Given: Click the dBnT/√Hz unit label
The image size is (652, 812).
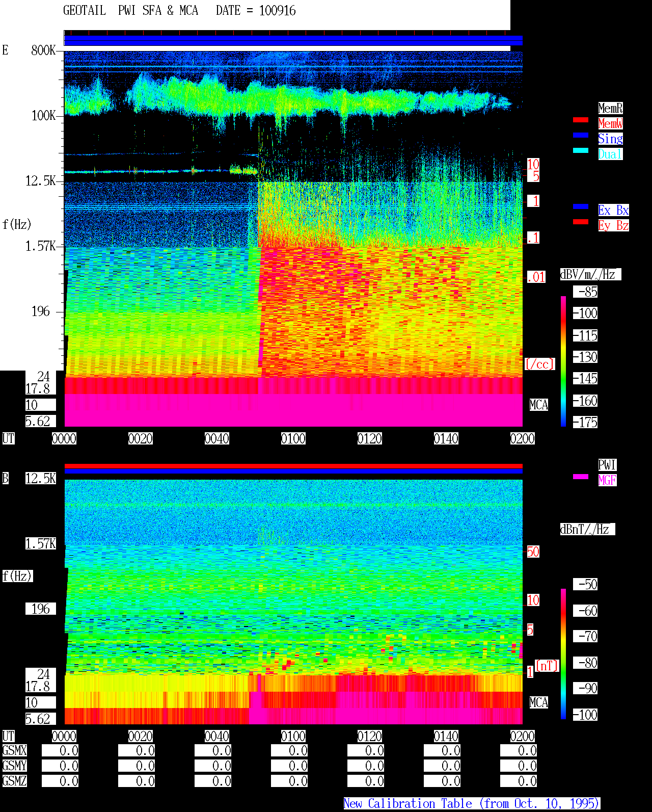Looking at the screenshot, I should pos(587,529).
